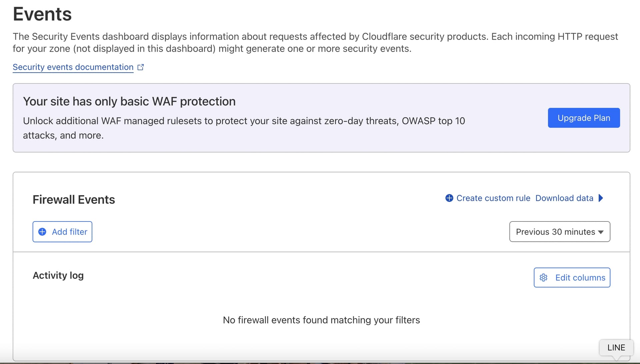This screenshot has height=364, width=640.
Task: Click the plus icon beside Create custom rule
Action: (x=449, y=198)
